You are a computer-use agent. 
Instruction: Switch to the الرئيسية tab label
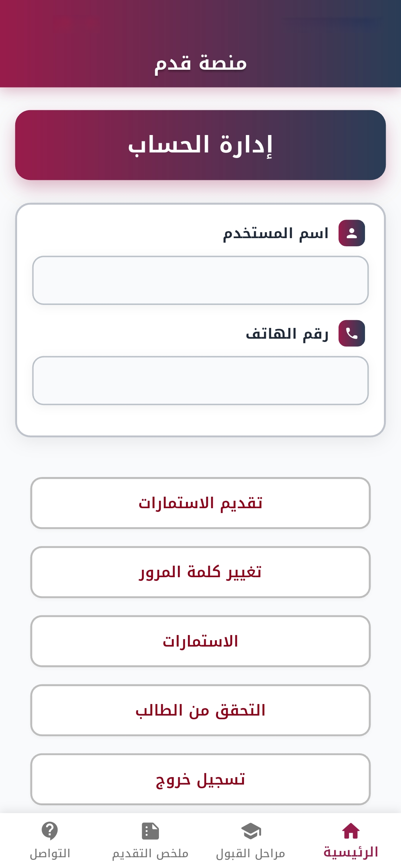click(351, 852)
